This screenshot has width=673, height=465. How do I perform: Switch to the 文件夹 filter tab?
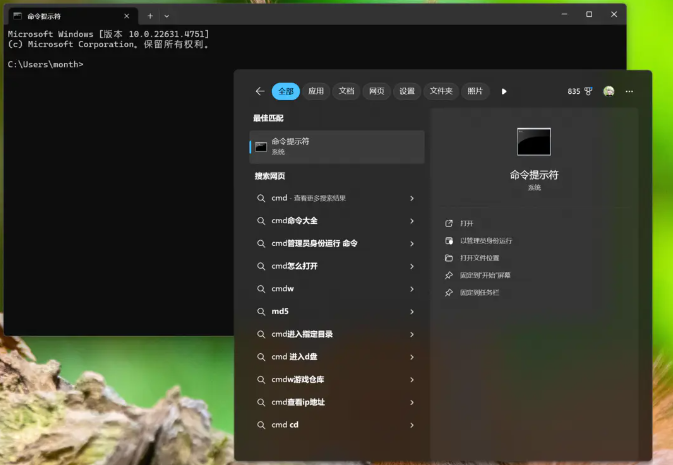[441, 91]
